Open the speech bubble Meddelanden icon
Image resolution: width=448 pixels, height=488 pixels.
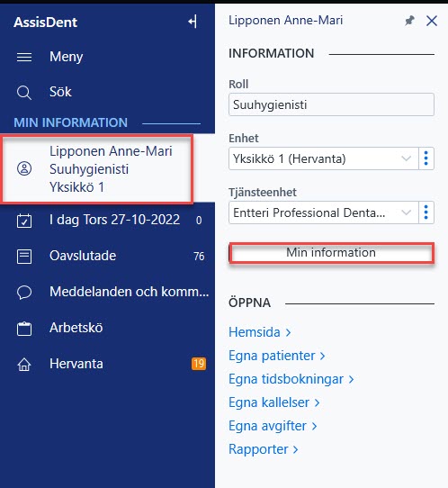(24, 293)
